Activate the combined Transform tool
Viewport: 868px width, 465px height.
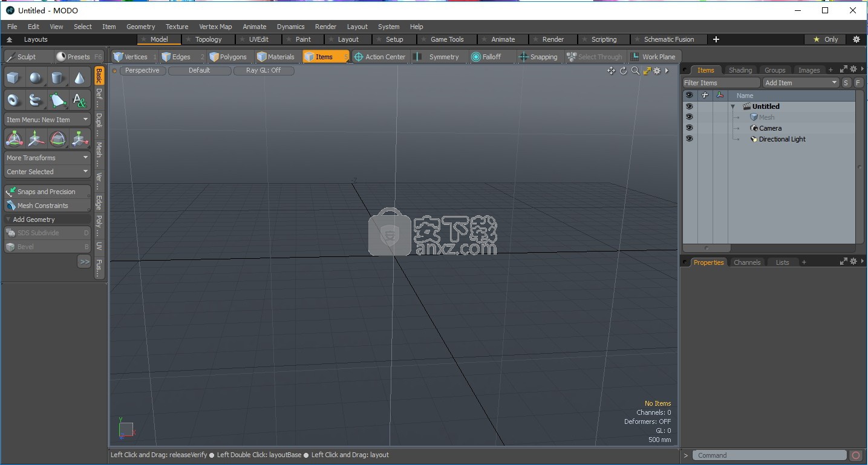click(x=14, y=138)
